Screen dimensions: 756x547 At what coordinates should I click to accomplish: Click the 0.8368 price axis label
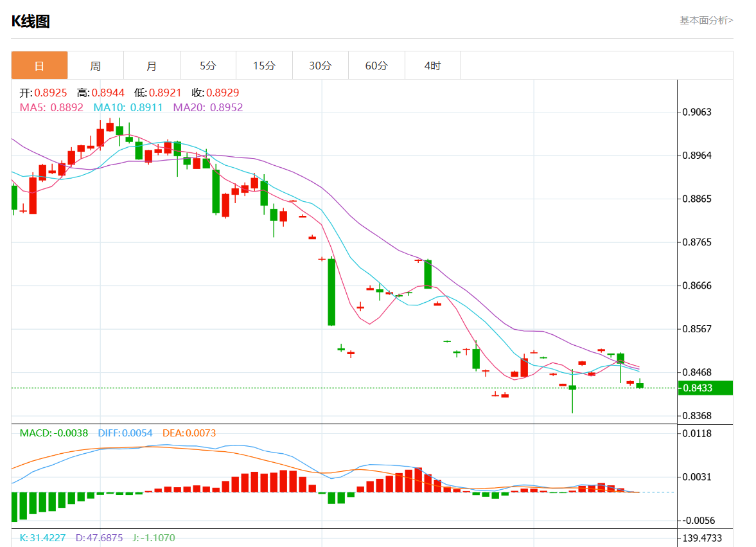click(697, 416)
